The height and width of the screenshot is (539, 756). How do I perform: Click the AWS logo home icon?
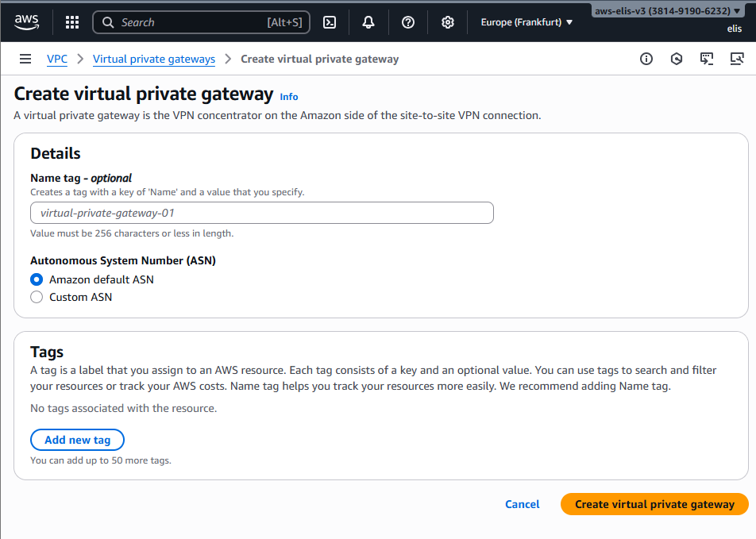[26, 22]
